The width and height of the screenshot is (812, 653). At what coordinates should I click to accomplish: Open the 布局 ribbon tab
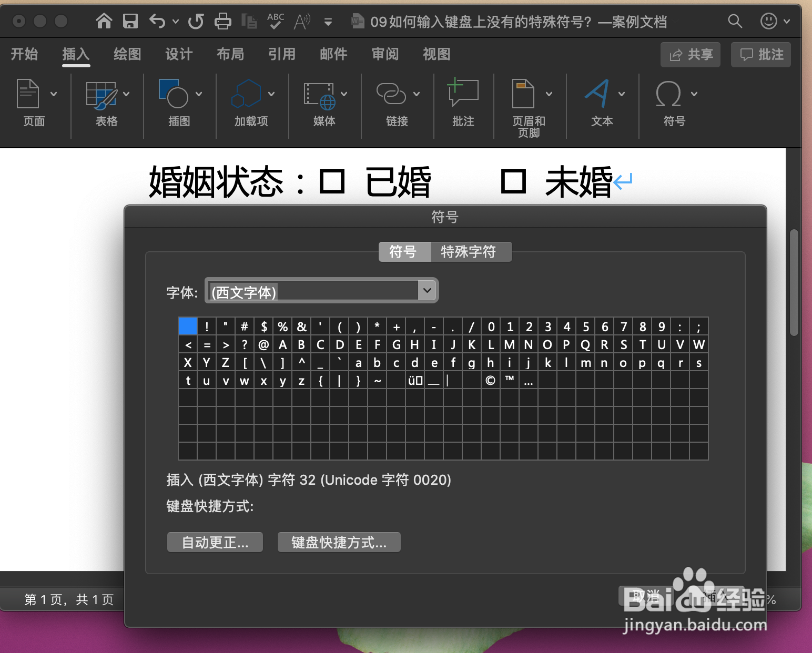coord(230,54)
